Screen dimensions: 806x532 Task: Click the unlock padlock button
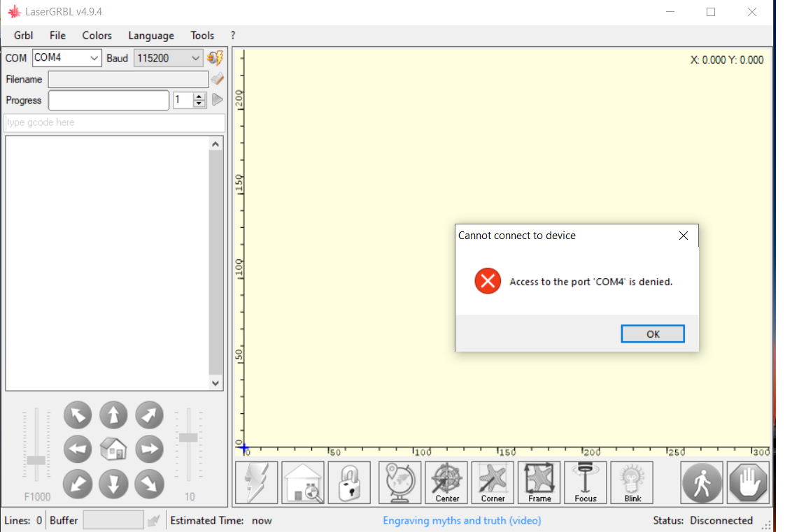pyautogui.click(x=349, y=482)
